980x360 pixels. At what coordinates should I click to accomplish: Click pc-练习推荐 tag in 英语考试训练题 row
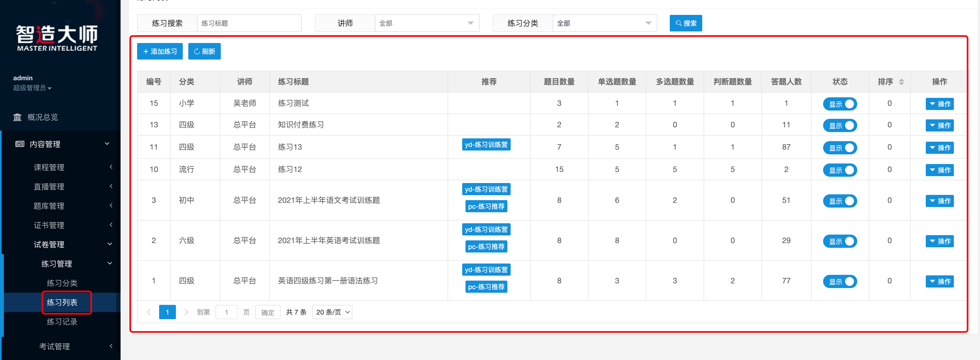click(x=486, y=247)
